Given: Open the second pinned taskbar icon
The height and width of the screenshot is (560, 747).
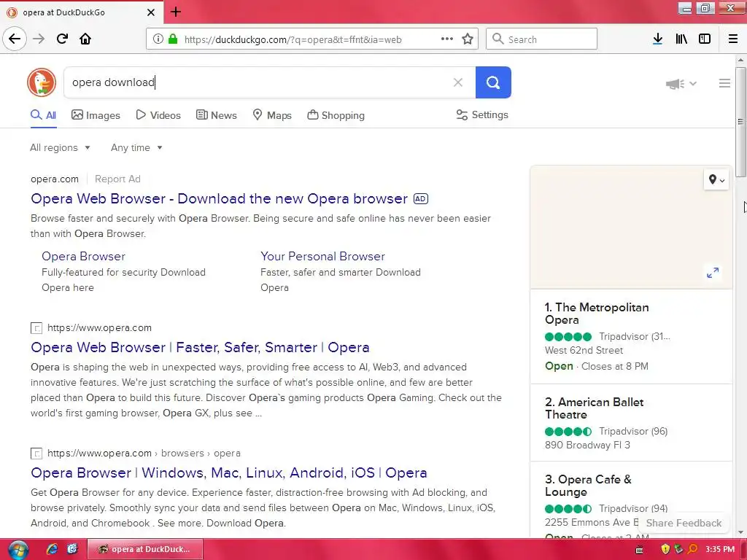Looking at the screenshot, I should (72, 549).
